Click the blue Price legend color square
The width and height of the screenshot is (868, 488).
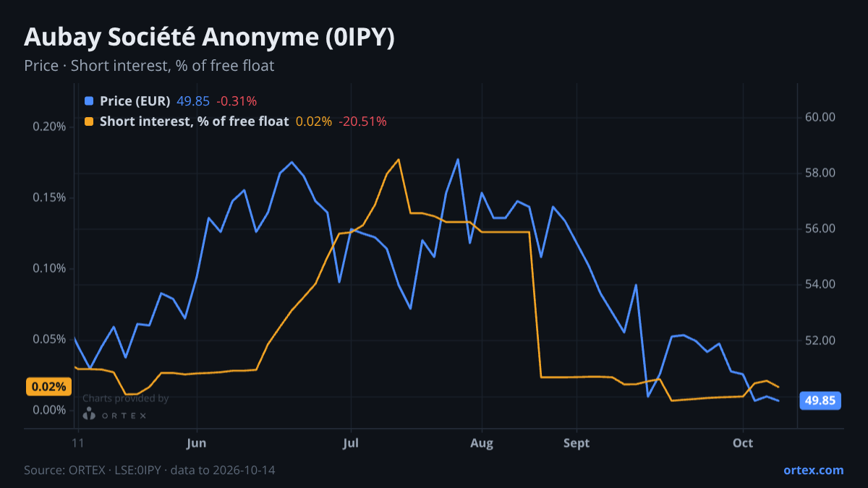89,100
